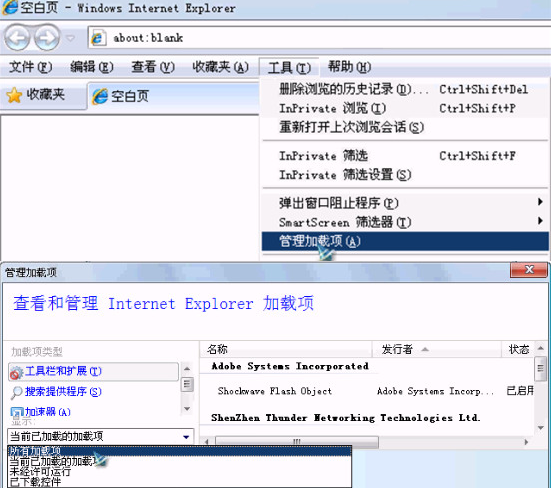
Task: Choose 重新打开上次浏览会话 menu entry
Action: tap(405, 127)
